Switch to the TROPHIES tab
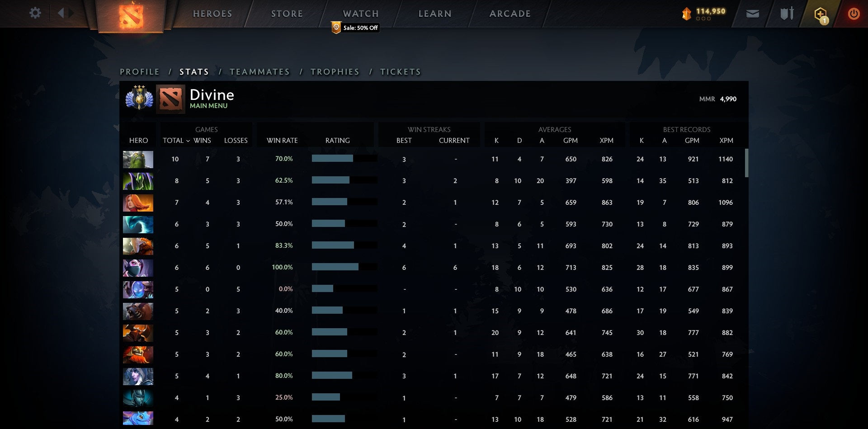The height and width of the screenshot is (429, 868). coord(335,71)
